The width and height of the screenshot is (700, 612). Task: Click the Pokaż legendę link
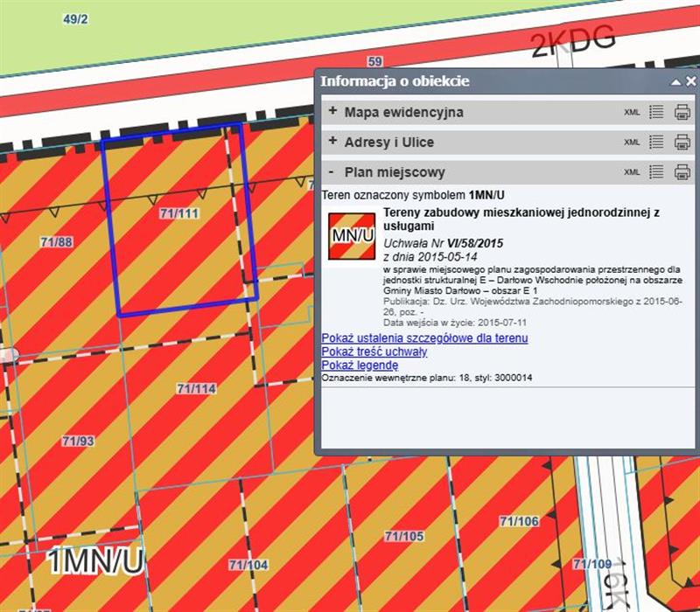pyautogui.click(x=360, y=365)
